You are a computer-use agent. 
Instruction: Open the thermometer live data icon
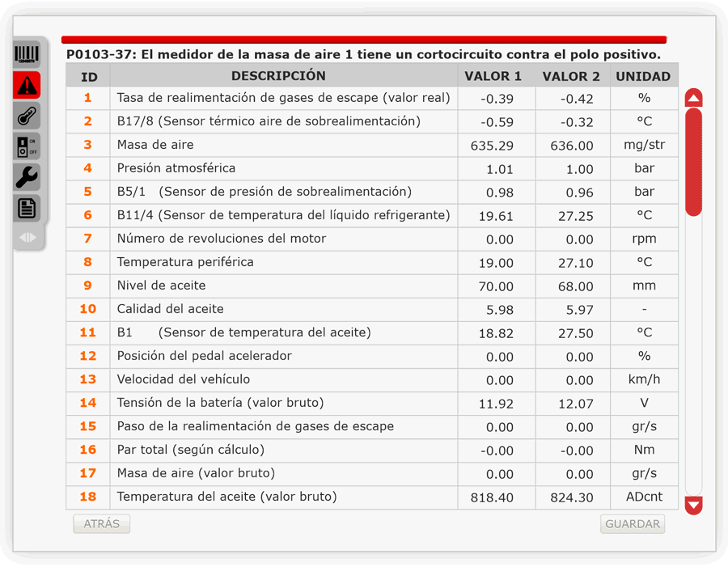(27, 116)
